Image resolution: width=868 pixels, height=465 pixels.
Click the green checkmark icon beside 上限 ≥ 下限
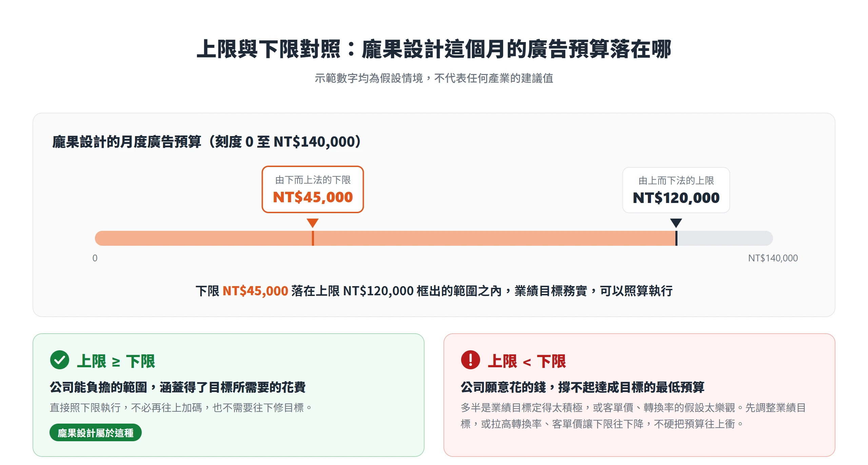[60, 360]
